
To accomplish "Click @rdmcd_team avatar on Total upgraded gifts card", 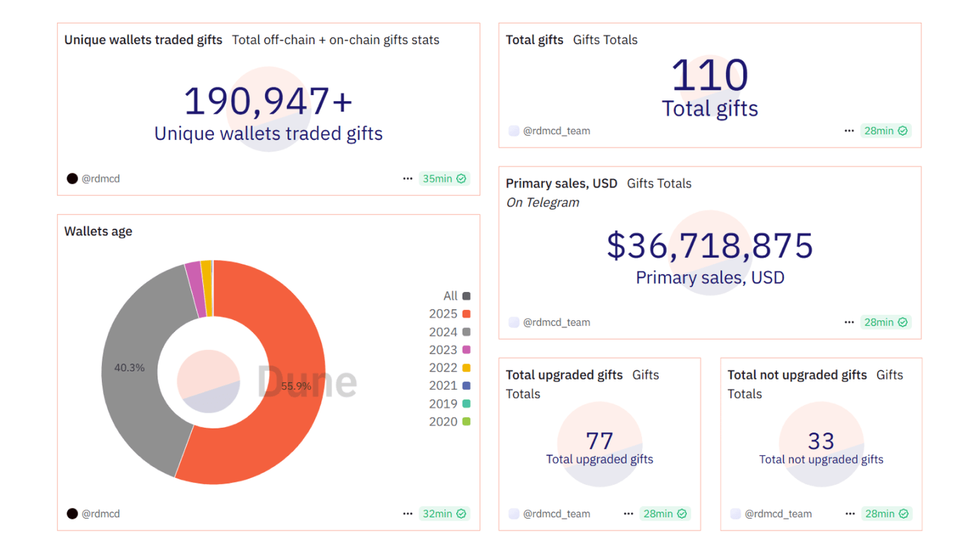I will (514, 514).
